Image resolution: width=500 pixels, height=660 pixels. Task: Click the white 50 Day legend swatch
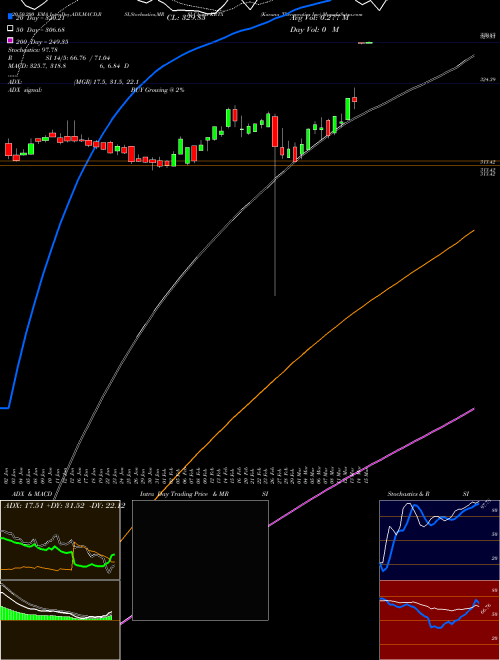10,29
